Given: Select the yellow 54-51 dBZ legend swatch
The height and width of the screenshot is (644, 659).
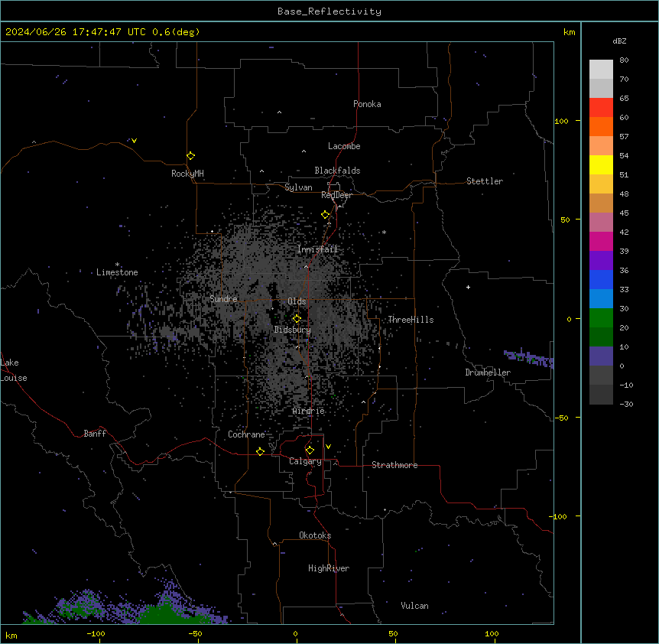Looking at the screenshot, I should [x=601, y=164].
